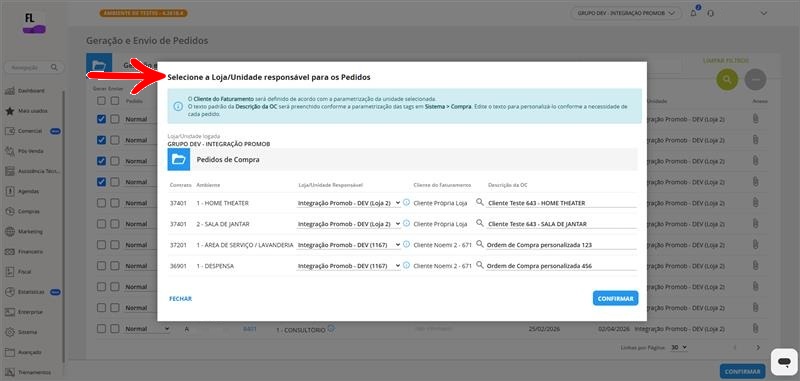The width and height of the screenshot is (800, 381).
Task: Open the Marketing globe item
Action: pos(24,232)
